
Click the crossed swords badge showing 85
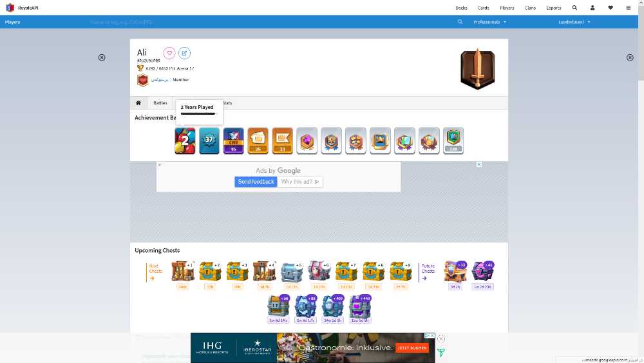click(233, 141)
